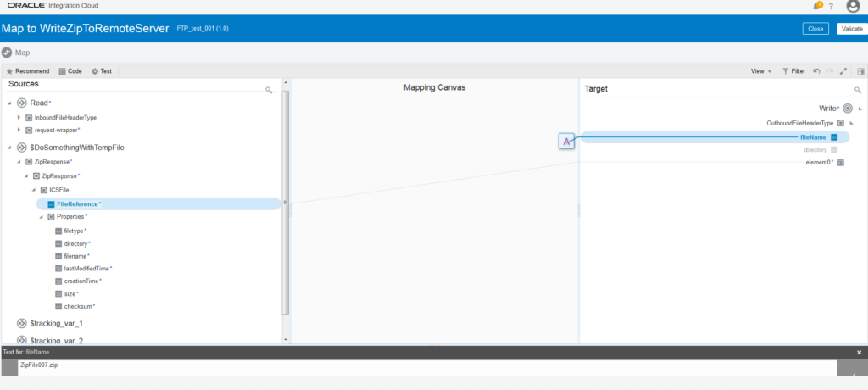Click the FTP_test_001 (1.0) label
868x390 pixels.
click(203, 28)
